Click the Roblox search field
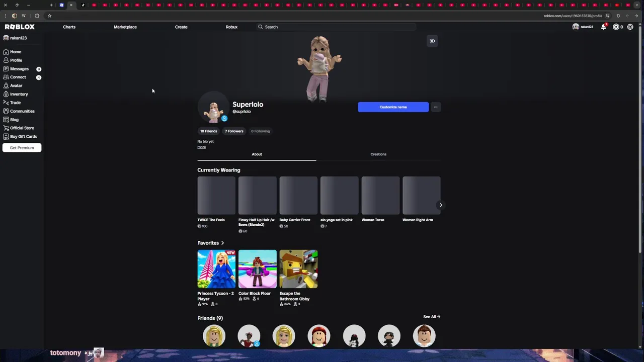This screenshot has width=644, height=362. (336, 27)
